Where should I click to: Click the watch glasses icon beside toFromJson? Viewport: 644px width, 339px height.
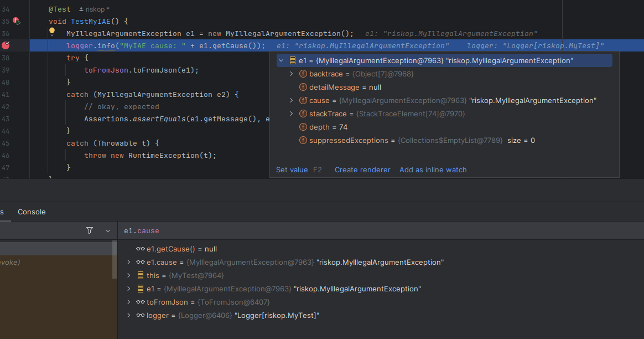[141, 302]
